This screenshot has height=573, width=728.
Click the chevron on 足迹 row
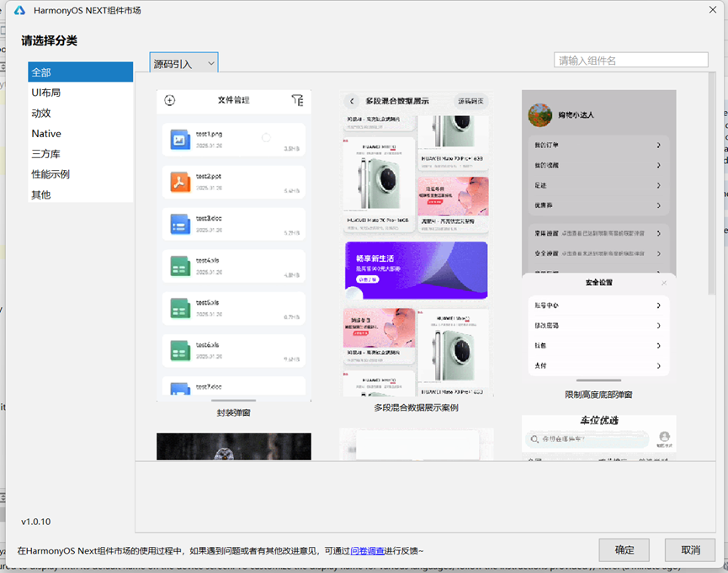pyautogui.click(x=658, y=185)
